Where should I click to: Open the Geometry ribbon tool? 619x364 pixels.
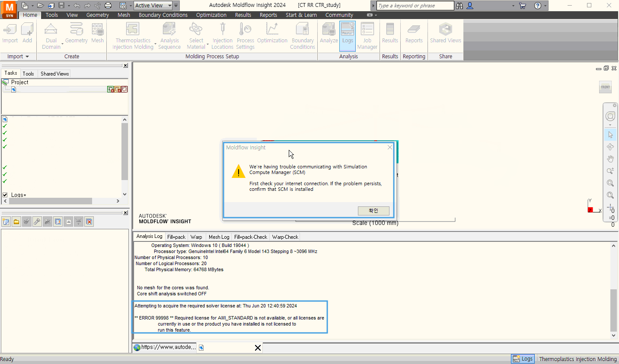77,33
